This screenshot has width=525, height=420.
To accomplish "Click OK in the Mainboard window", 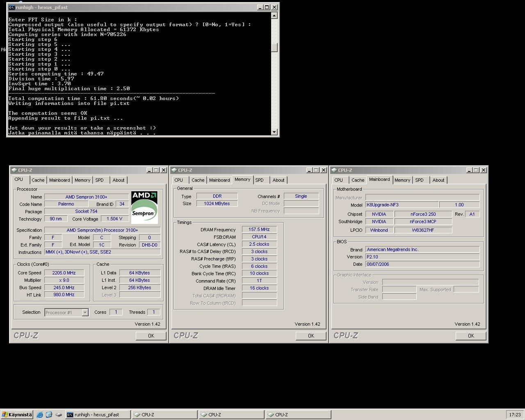I will [471, 336].
